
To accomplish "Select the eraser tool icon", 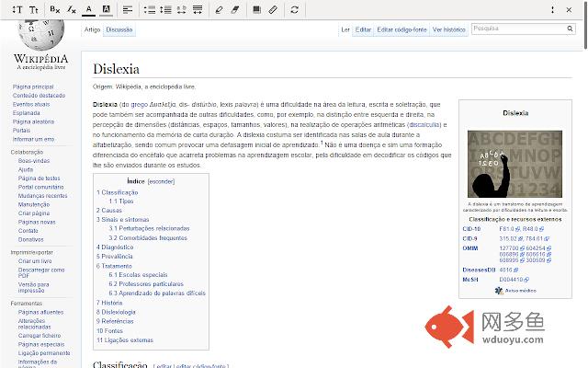I will pos(234,9).
